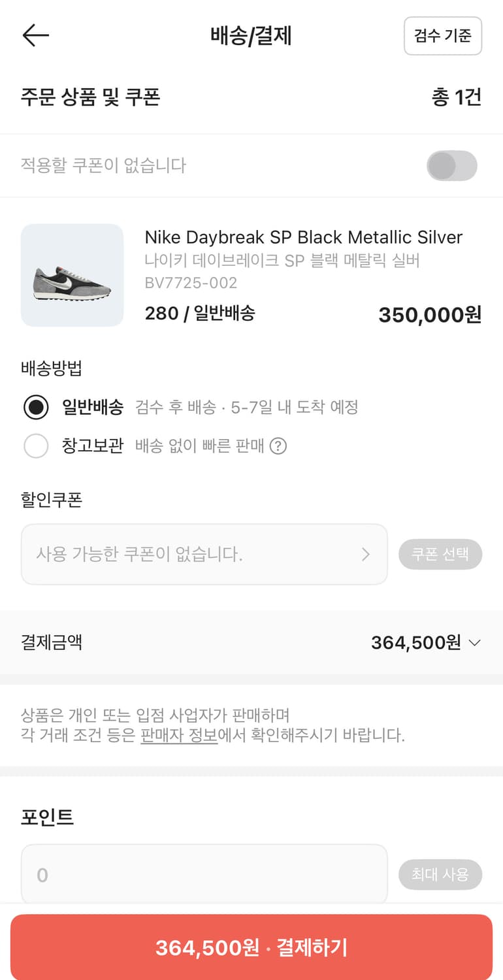Select the 일반배송 radio button
503x980 pixels.
click(36, 408)
